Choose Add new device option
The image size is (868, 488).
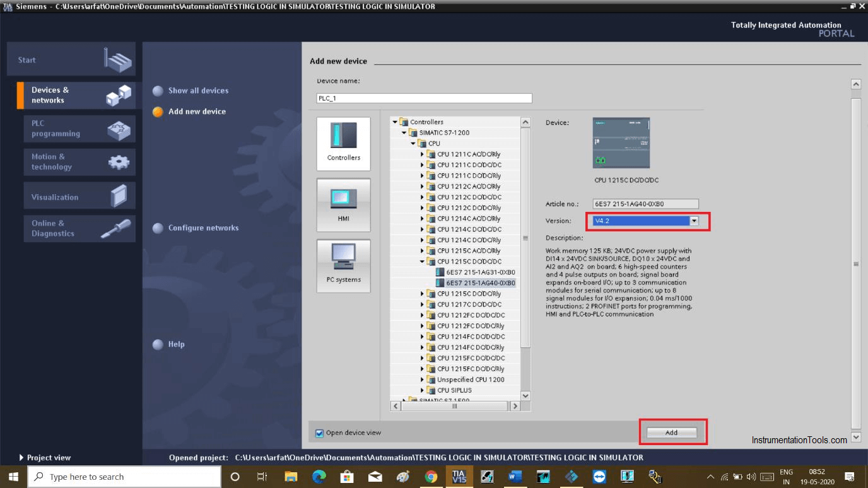(189, 112)
